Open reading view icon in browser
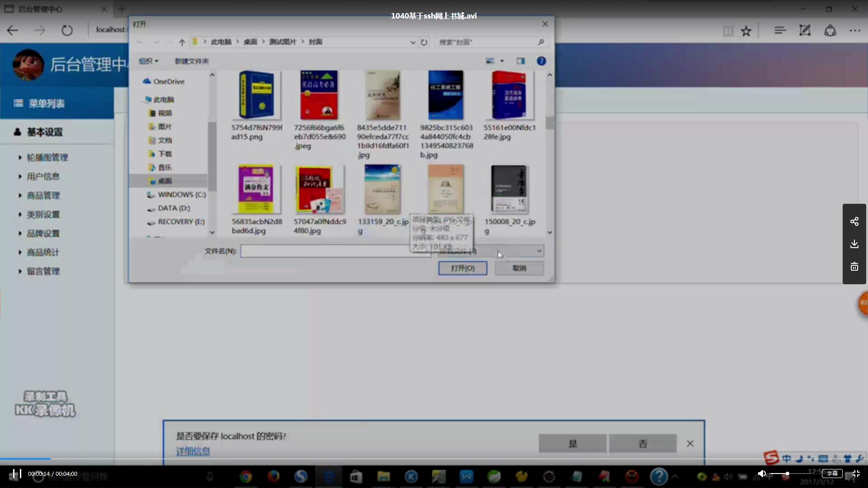This screenshot has height=488, width=868. (728, 31)
